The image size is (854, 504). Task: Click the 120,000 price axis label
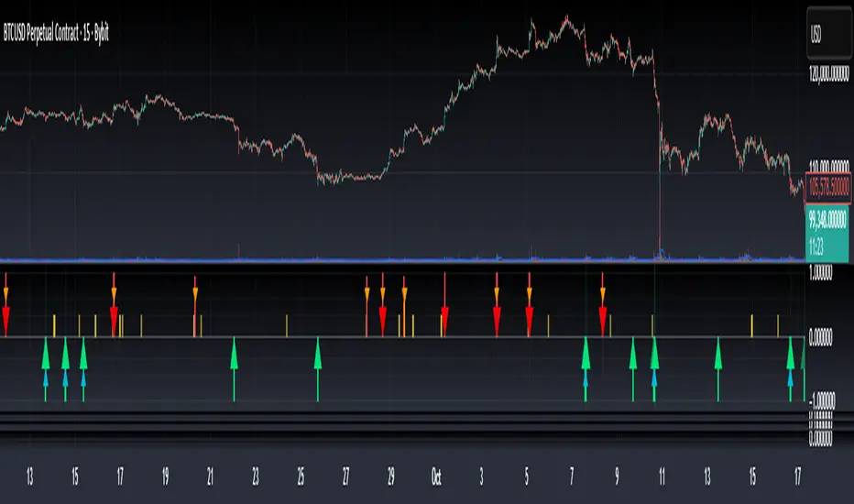click(x=828, y=73)
